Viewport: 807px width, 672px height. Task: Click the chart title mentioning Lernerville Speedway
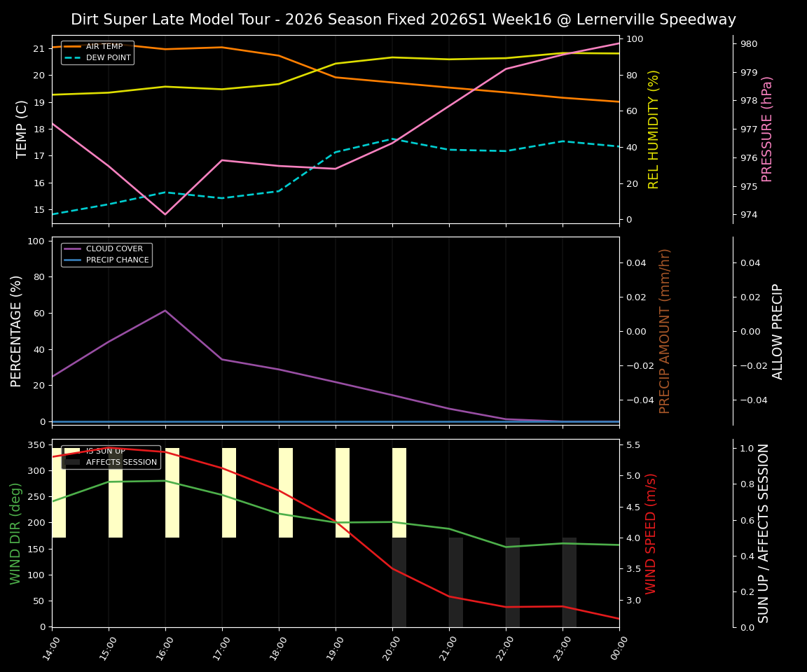[x=403, y=20]
